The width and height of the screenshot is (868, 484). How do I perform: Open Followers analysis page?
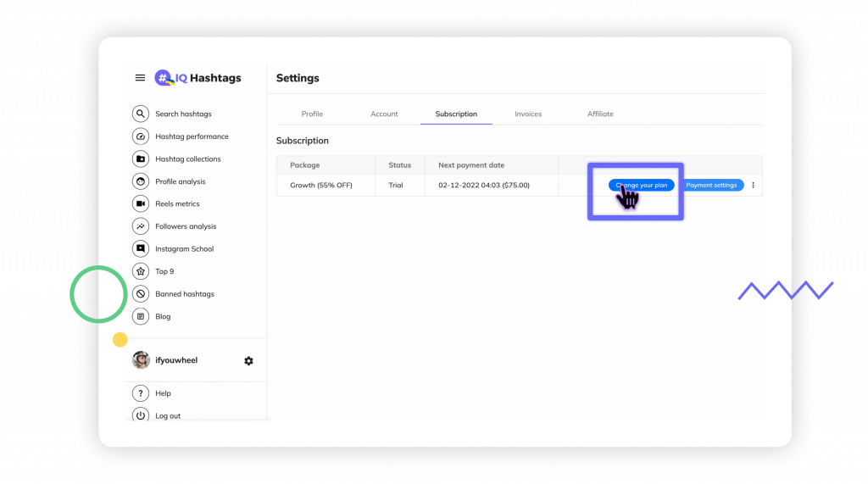tap(186, 226)
